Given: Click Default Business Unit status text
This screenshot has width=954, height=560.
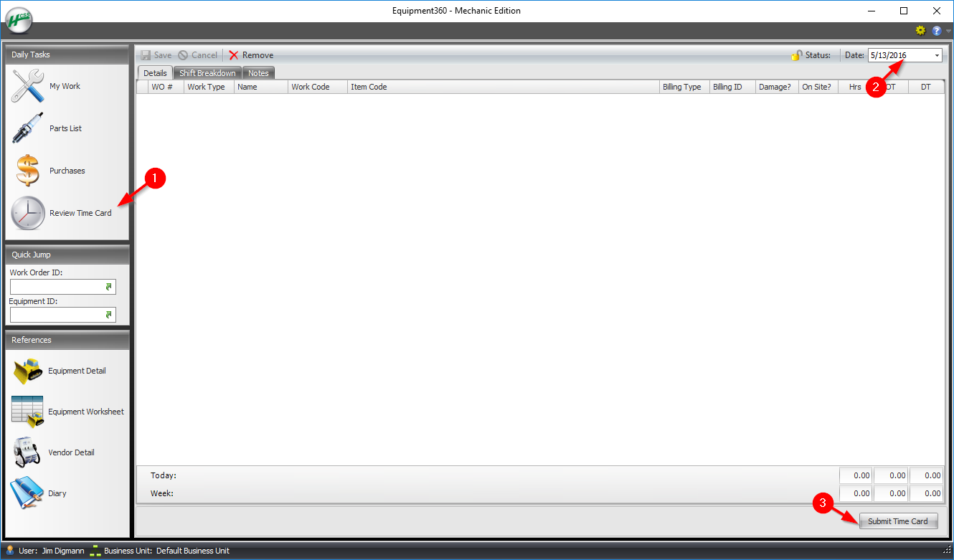Looking at the screenshot, I should [193, 551].
